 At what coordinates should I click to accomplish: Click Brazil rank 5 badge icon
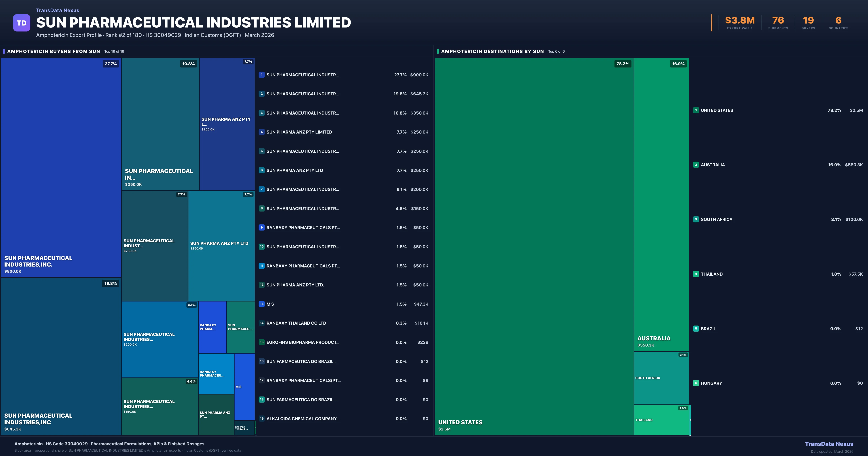pyautogui.click(x=696, y=328)
